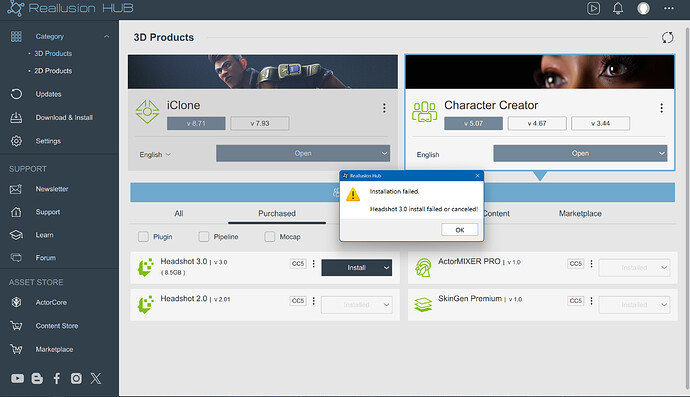The width and height of the screenshot is (690, 397).
Task: Click the Character Creator product logo
Action: click(x=425, y=111)
